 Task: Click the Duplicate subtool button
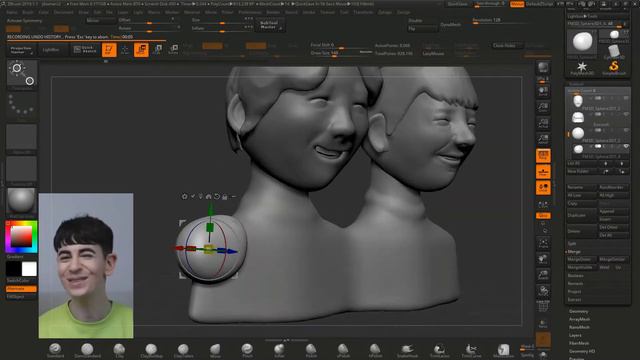(x=582, y=215)
